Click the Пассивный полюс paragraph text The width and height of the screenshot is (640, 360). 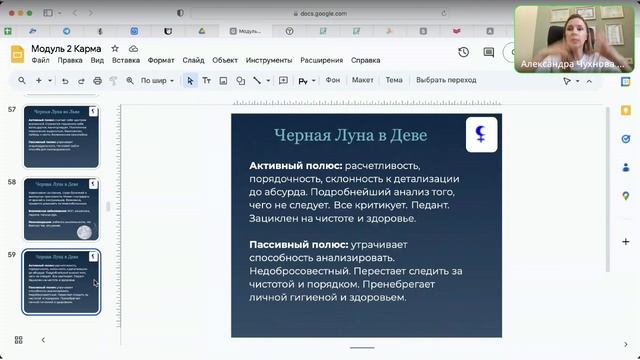(x=356, y=271)
